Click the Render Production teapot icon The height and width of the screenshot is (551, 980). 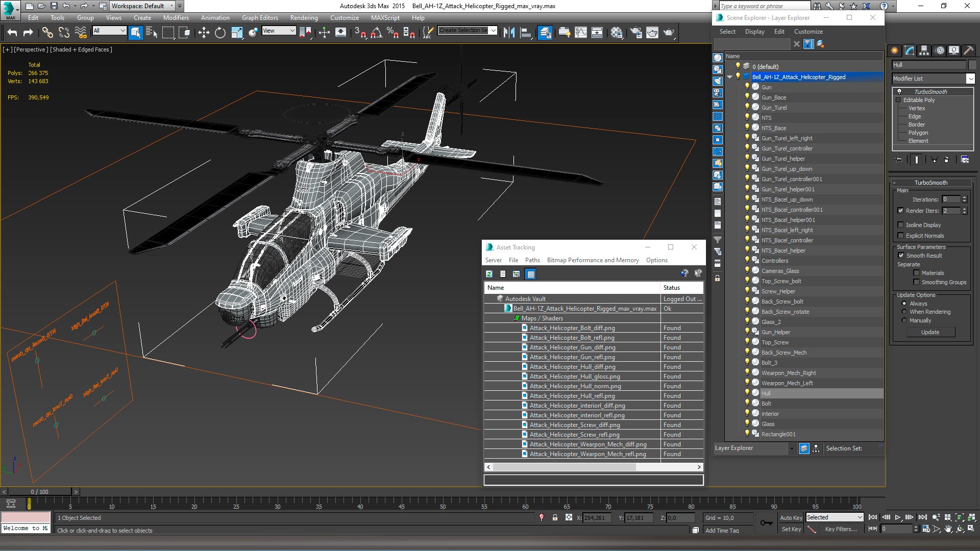pyautogui.click(x=669, y=33)
